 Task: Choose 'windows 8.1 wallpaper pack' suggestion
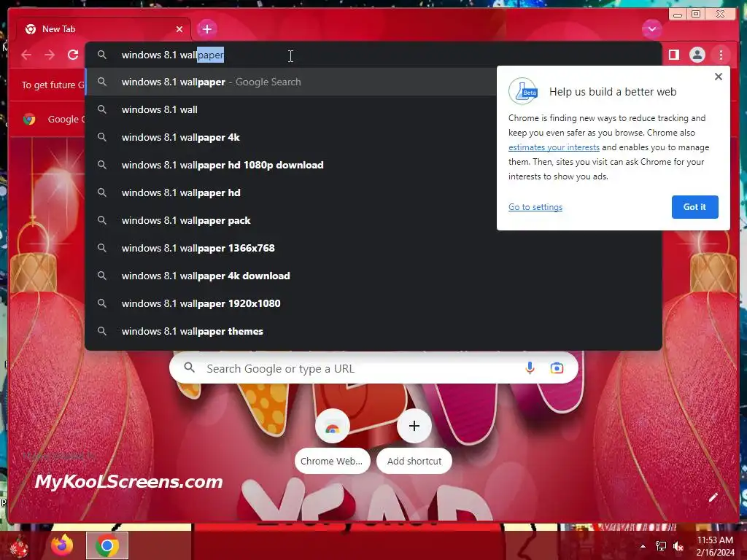291,220
